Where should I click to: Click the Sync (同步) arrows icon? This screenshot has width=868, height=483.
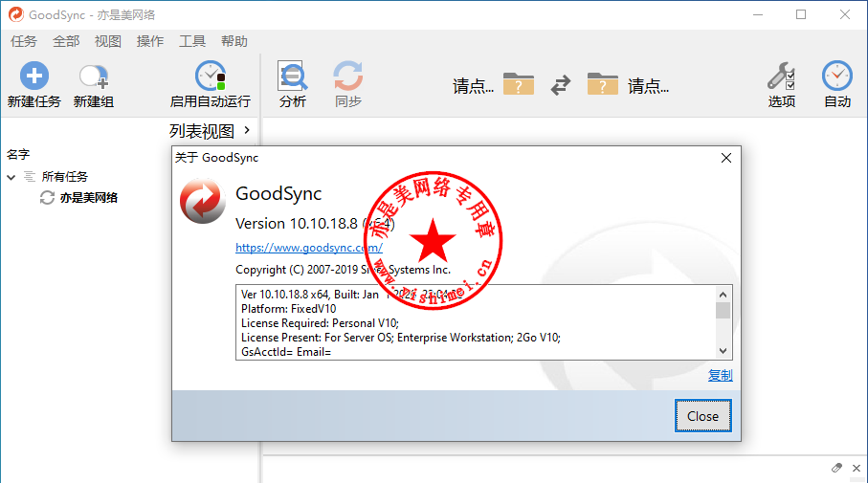tap(348, 76)
